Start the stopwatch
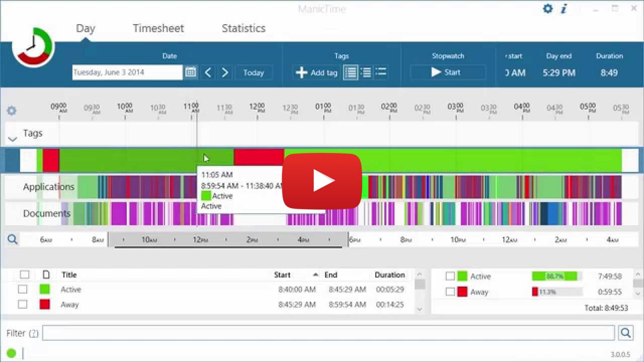This screenshot has width=644, height=362. click(448, 72)
